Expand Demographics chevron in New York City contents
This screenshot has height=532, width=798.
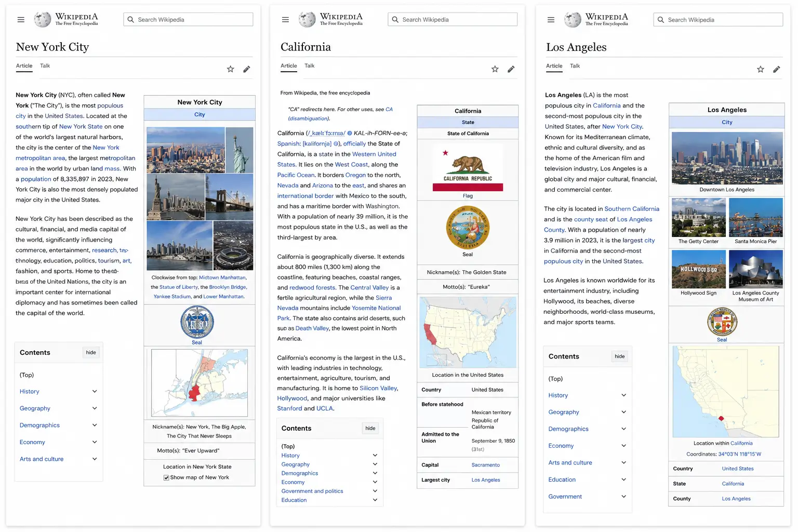pyautogui.click(x=95, y=425)
